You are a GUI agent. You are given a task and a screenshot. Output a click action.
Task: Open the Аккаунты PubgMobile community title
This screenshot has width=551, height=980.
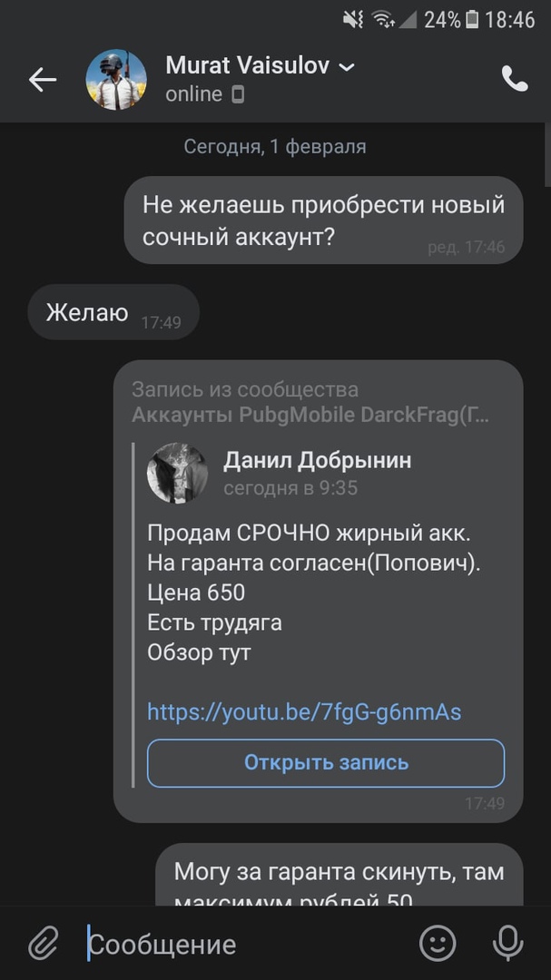click(x=310, y=416)
